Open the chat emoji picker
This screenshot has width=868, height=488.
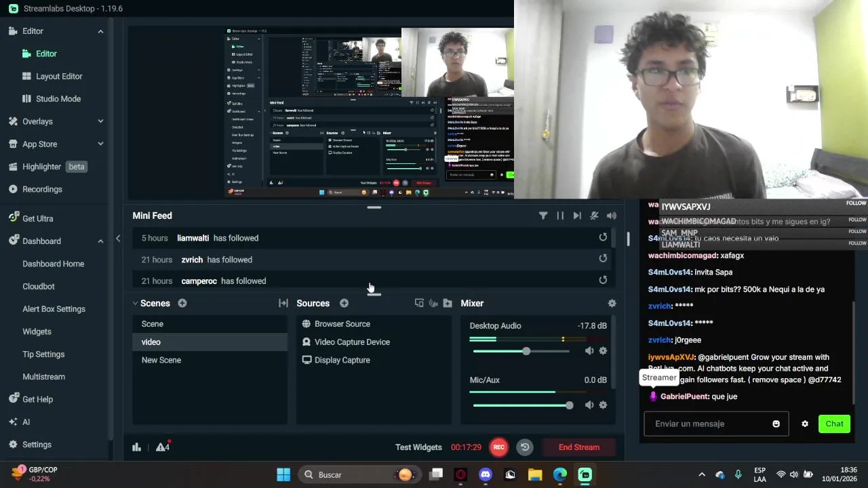click(776, 424)
